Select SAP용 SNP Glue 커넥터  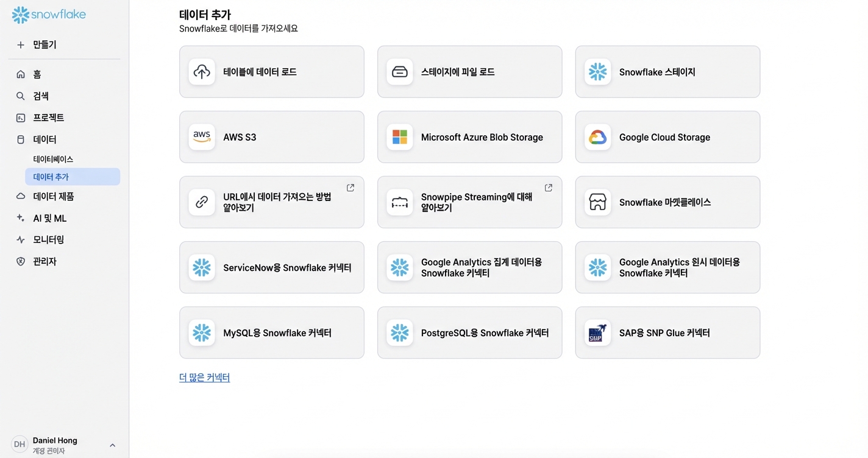pyautogui.click(x=667, y=333)
